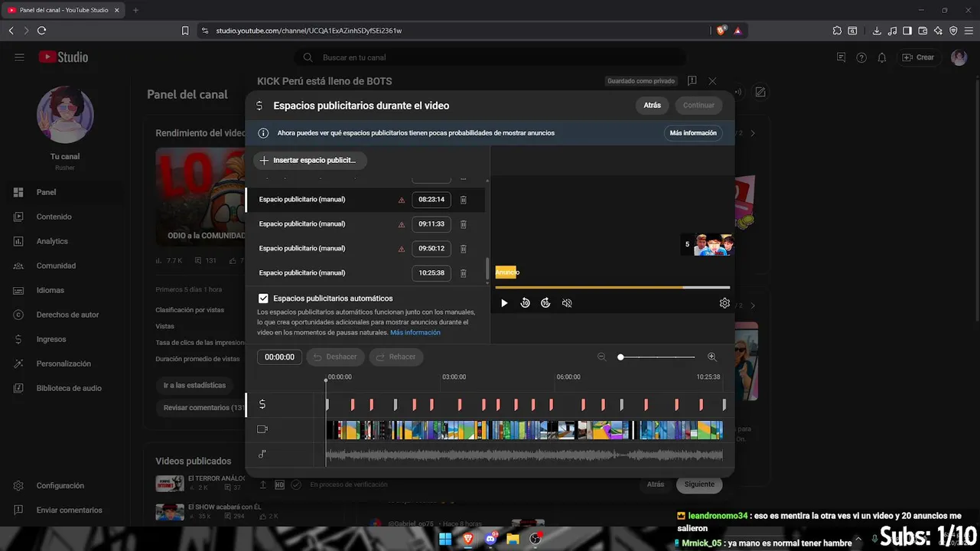
Task: Zoom out of the timeline
Action: tap(601, 357)
